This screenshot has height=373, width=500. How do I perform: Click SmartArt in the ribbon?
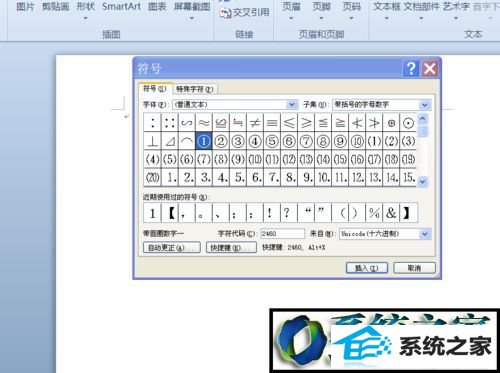[121, 7]
